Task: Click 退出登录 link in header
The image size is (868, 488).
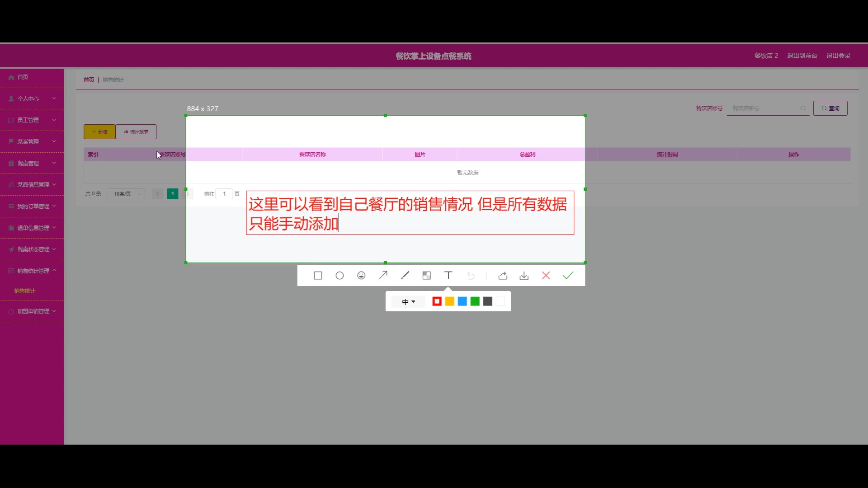Action: (x=838, y=56)
